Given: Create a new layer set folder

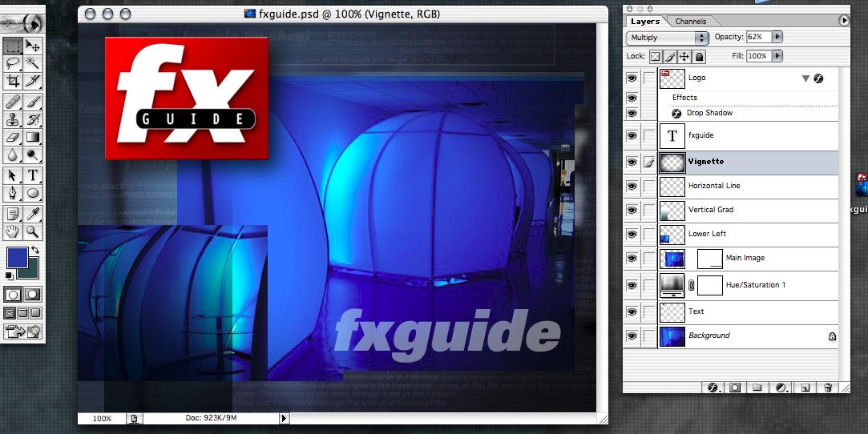Looking at the screenshot, I should pyautogui.click(x=757, y=388).
